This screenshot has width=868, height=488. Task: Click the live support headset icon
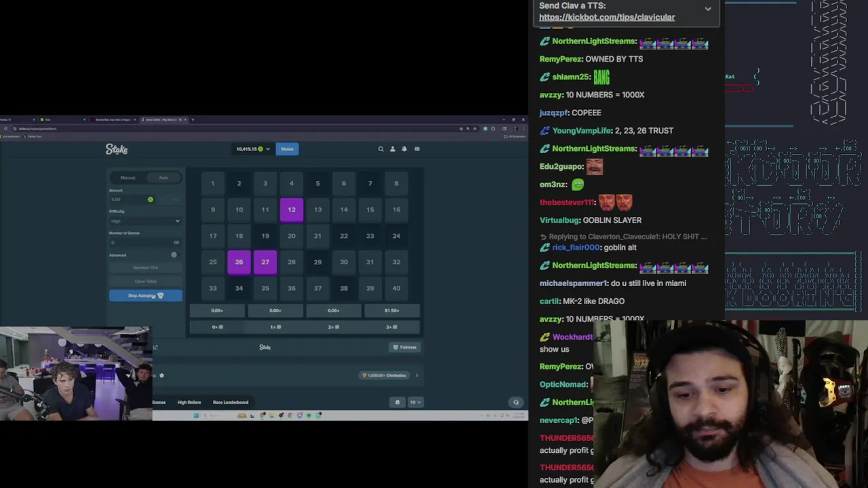coord(516,403)
